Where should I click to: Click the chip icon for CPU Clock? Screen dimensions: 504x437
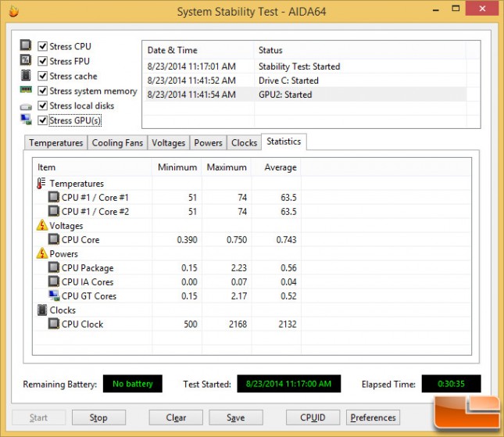pos(54,324)
